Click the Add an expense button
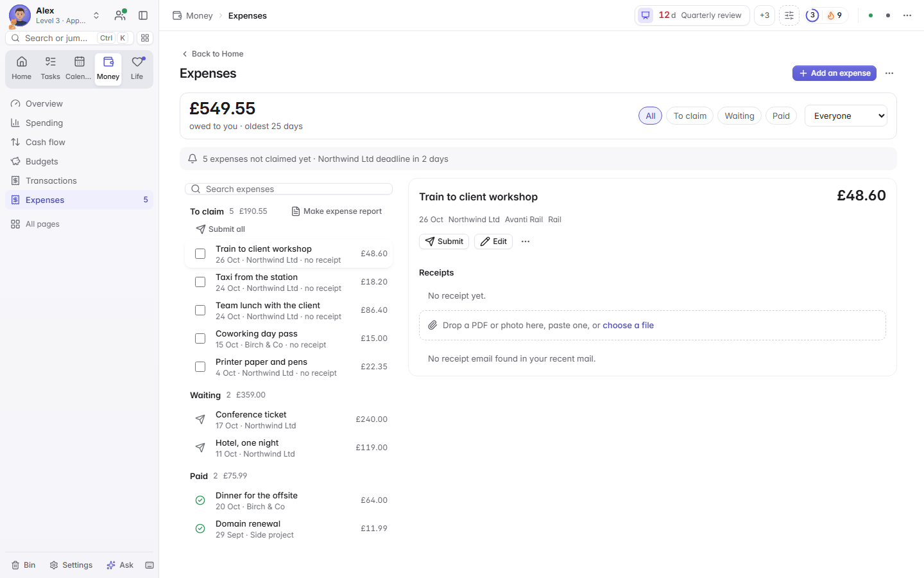924x578 pixels. (x=834, y=73)
